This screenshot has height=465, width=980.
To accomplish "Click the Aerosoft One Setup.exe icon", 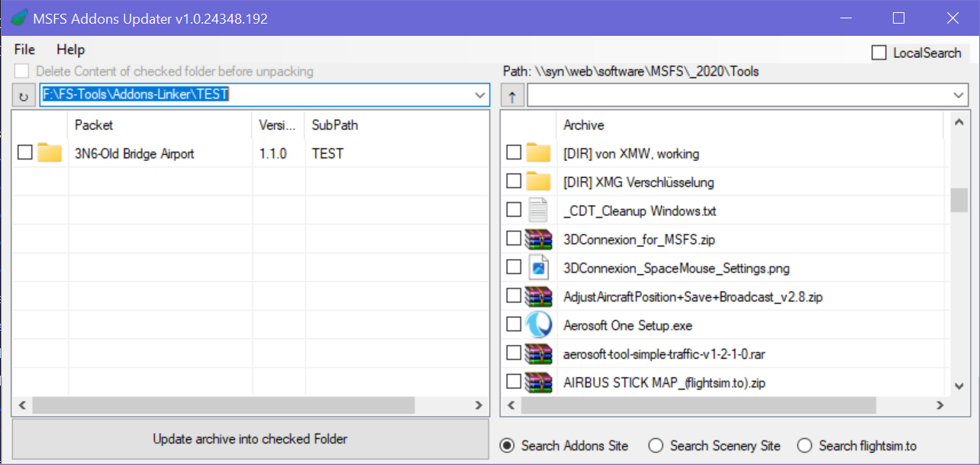I will coord(538,325).
